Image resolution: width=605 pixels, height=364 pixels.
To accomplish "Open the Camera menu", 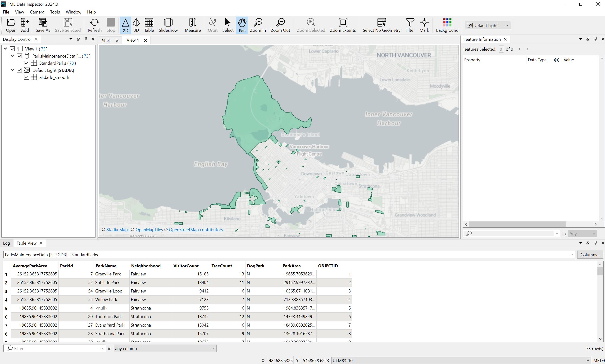I will (37, 12).
